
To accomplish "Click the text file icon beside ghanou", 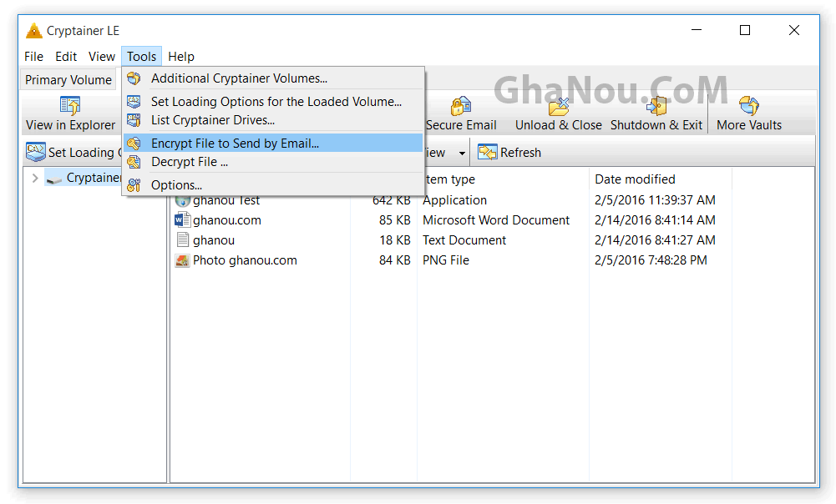I will click(x=182, y=240).
